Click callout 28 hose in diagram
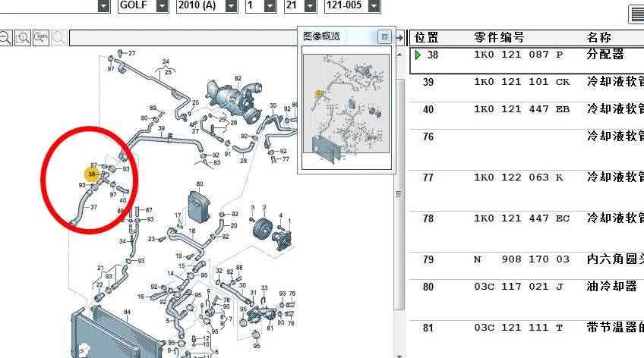The width and height of the screenshot is (644, 358). click(x=244, y=161)
